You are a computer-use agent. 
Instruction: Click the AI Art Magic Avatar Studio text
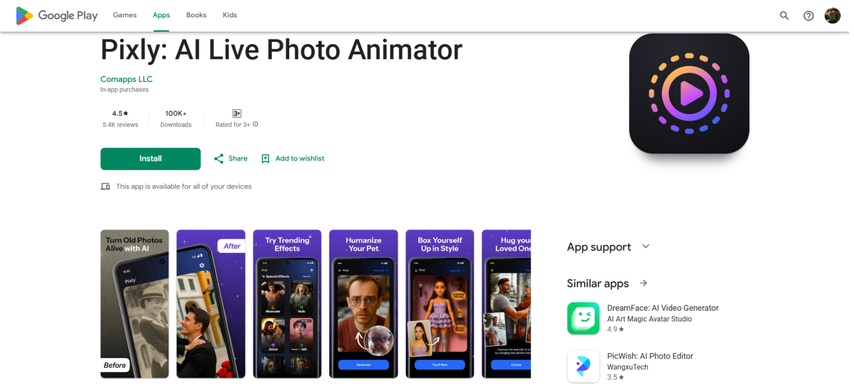tap(649, 319)
